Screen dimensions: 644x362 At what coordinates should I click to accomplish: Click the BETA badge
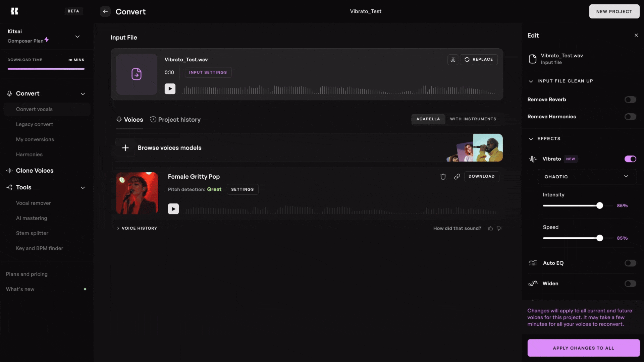73,11
